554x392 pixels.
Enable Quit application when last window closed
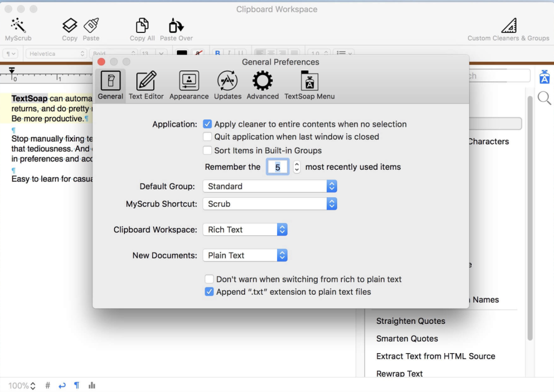point(207,137)
